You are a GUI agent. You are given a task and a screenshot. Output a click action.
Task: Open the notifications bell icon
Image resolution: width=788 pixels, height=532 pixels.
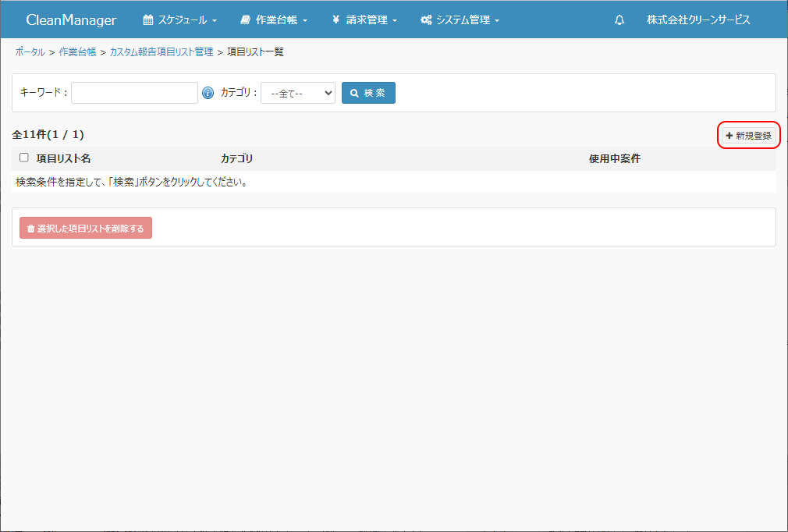619,20
